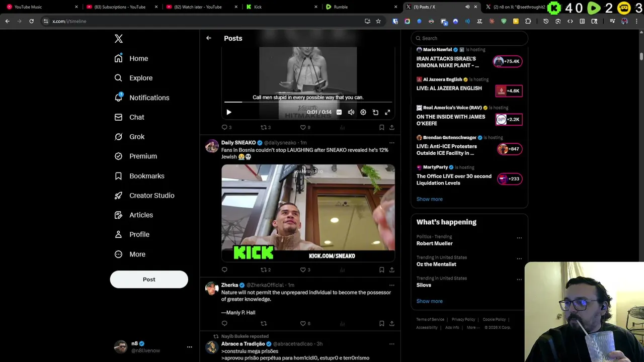Open video settings gear
Viewport: 644px width, 362px height.
click(363, 112)
